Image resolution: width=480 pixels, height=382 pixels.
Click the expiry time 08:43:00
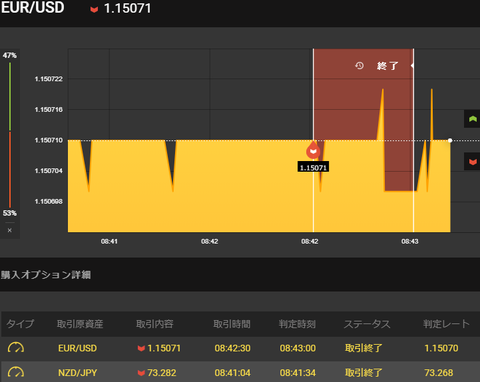298,348
